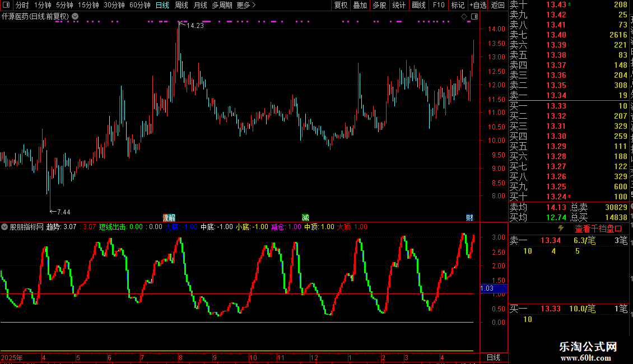The width and height of the screenshot is (633, 364).
Task: Click 卖十 price 13.43
Action: 556,4
